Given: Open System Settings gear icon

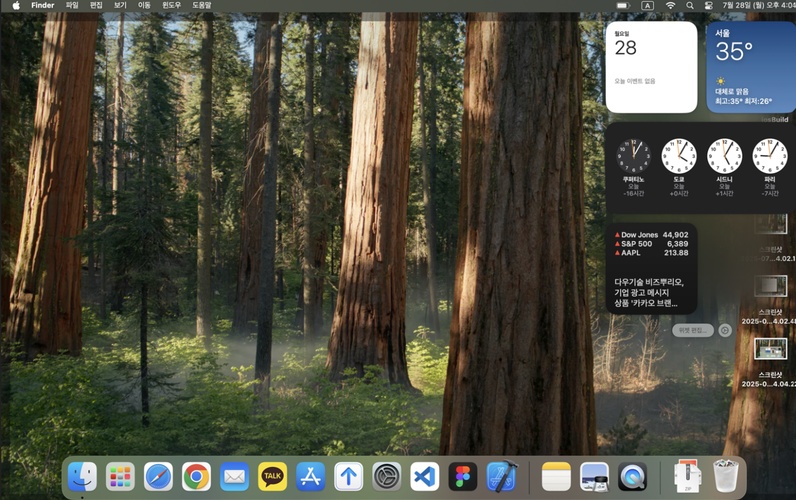Looking at the screenshot, I should point(387,476).
